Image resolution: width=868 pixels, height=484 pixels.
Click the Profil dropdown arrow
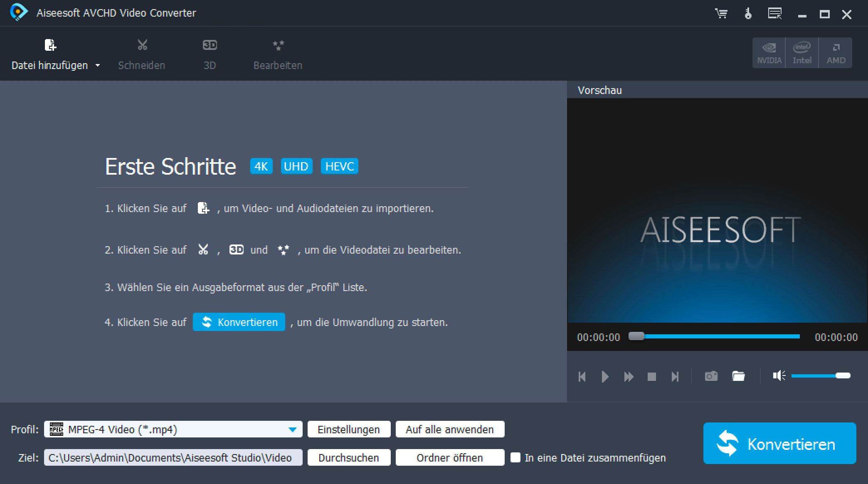click(293, 430)
